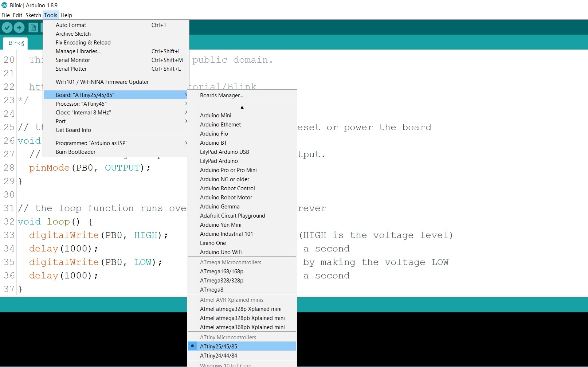
Task: Click the OUTPUT keyword on line 28
Action: 122,168
